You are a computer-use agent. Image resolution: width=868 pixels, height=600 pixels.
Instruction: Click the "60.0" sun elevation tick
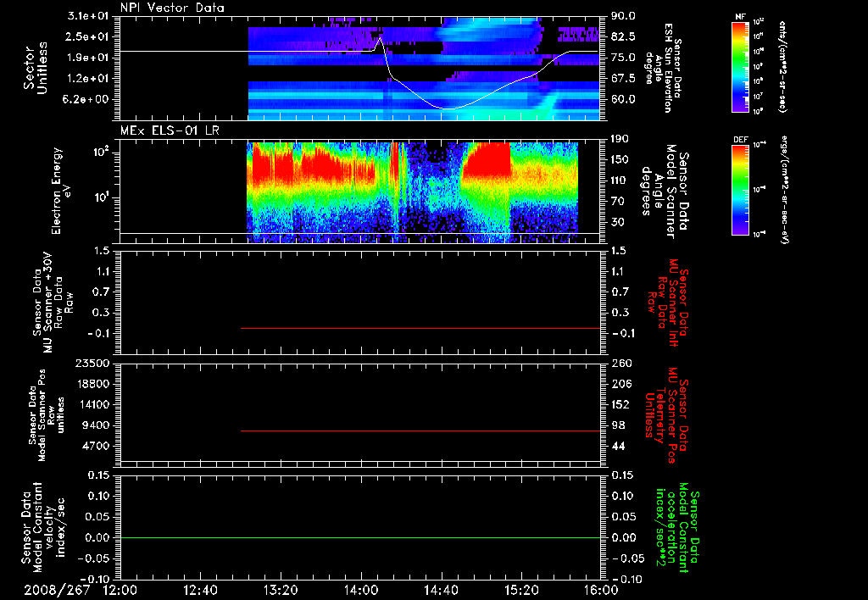(x=623, y=100)
